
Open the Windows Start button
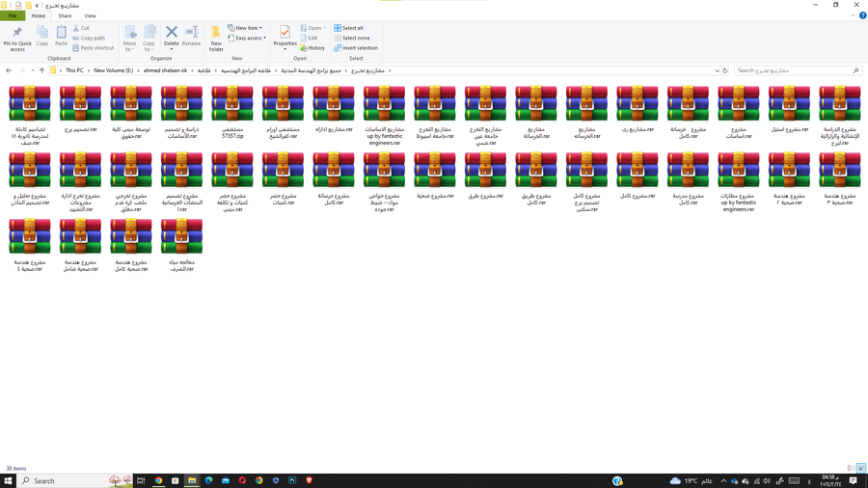8,480
